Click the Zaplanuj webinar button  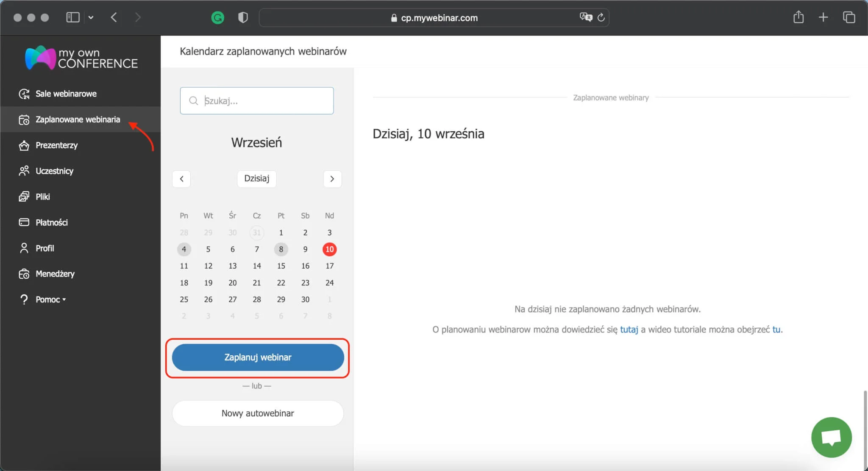257,357
